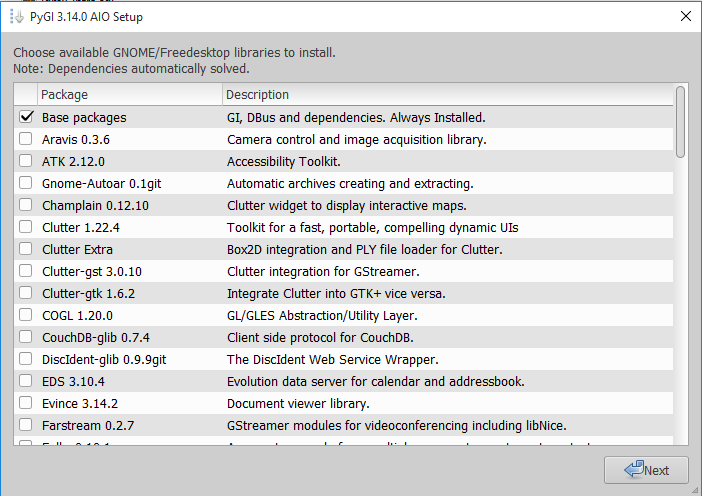Check the Clutter 1.22.4 checkbox
Image resolution: width=702 pixels, height=496 pixels.
(x=26, y=227)
